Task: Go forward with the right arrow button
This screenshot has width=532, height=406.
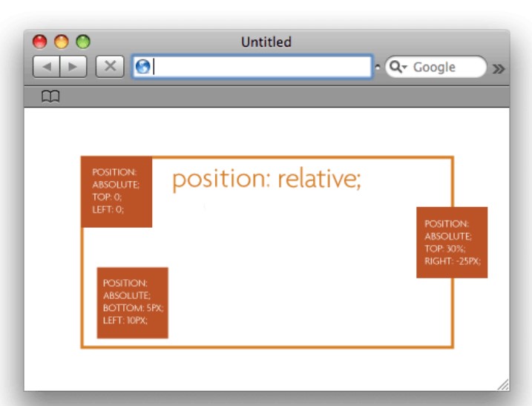Action: click(x=73, y=67)
